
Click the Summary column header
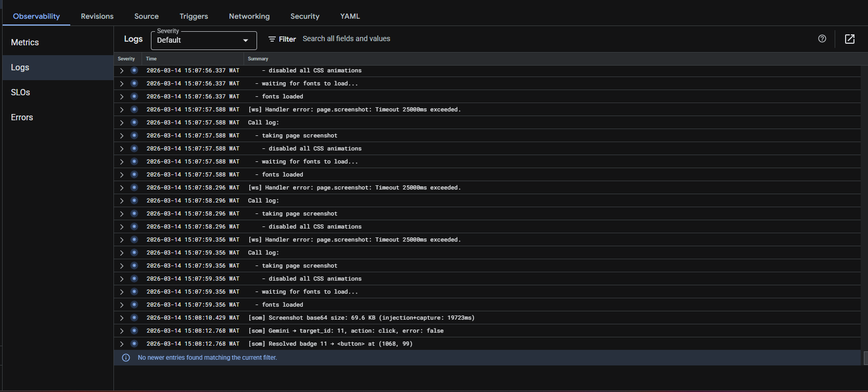coord(258,59)
